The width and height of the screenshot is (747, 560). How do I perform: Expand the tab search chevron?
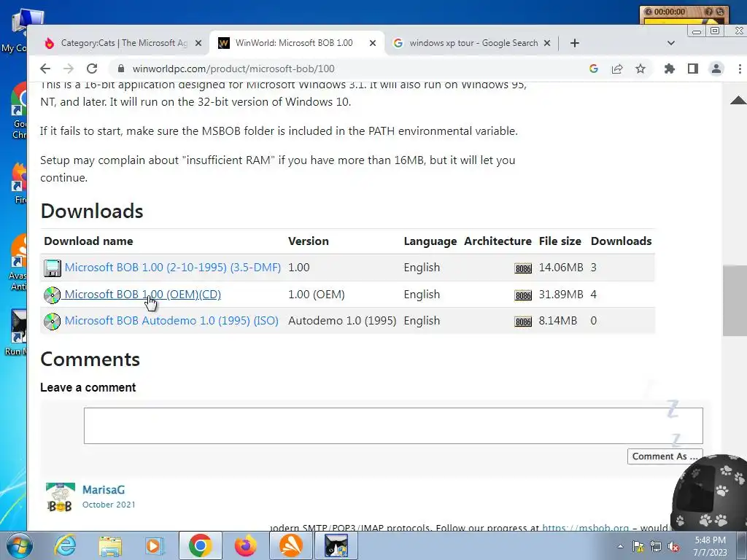tap(671, 43)
